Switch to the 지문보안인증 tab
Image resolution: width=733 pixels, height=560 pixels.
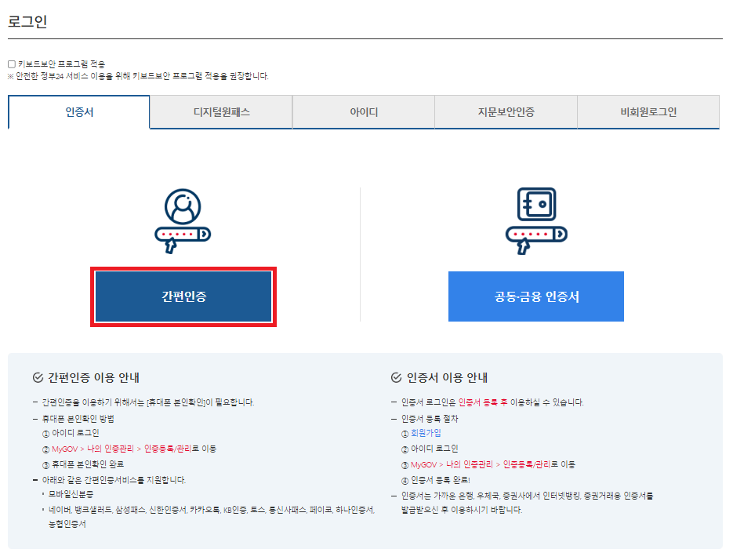[506, 112]
